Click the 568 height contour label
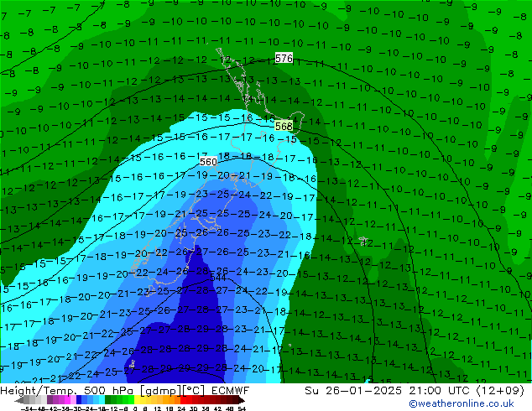This screenshot has height=411, width=532. pyautogui.click(x=284, y=127)
